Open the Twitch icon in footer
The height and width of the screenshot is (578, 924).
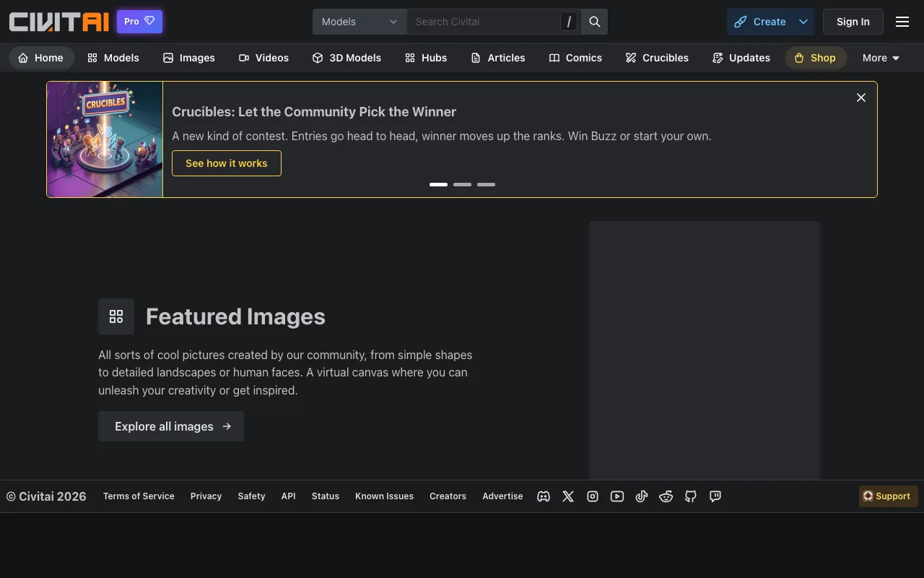(x=715, y=496)
